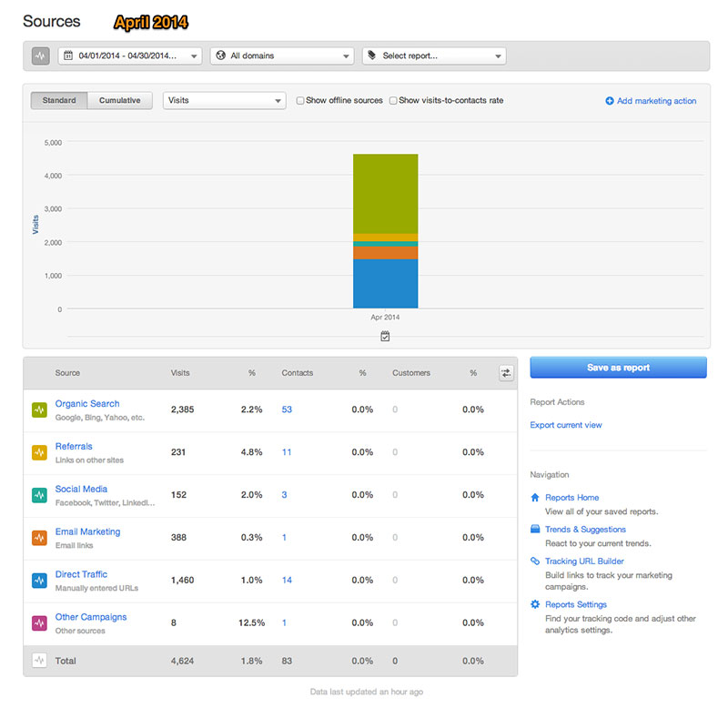Open the Tracking URL Builder link
728x708 pixels.
(x=584, y=561)
